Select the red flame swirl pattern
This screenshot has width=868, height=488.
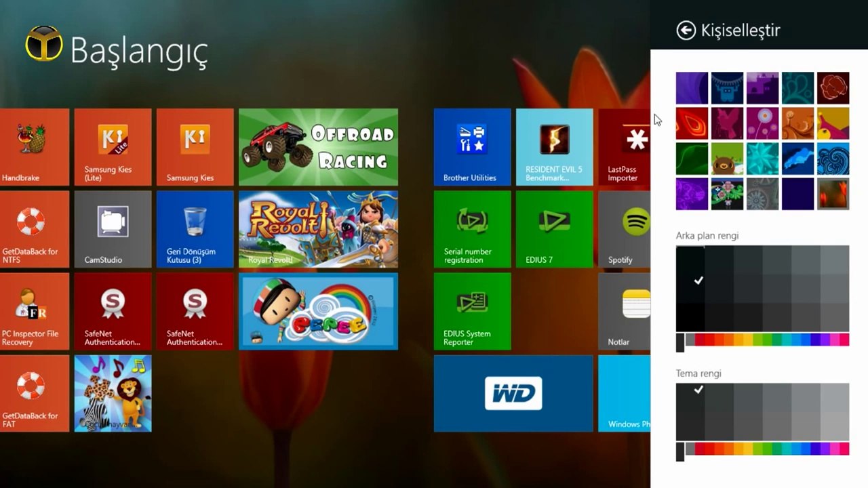[x=692, y=123]
